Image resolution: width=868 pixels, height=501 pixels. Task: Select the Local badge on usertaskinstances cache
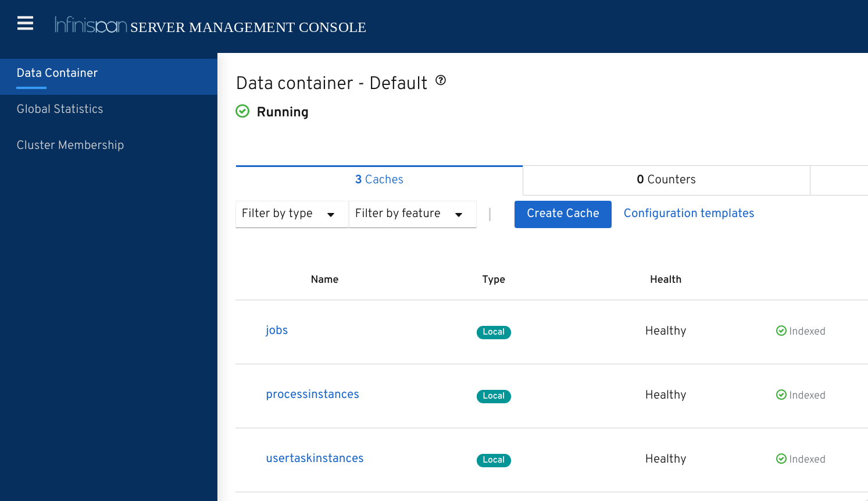(494, 460)
